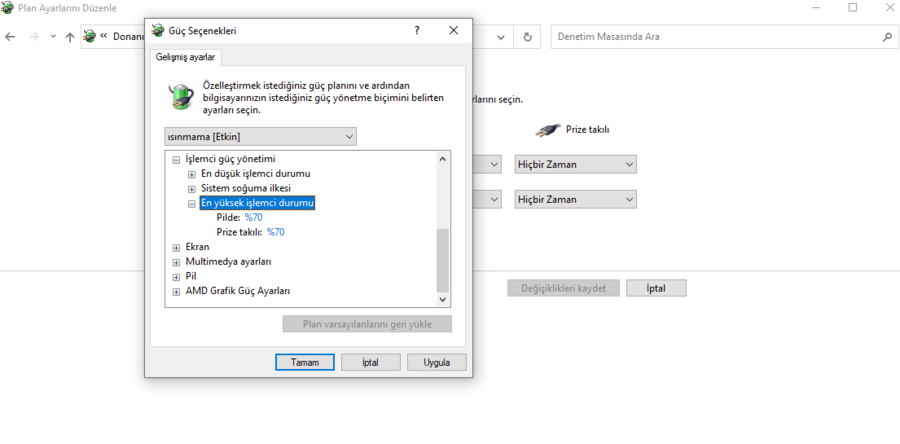The image size is (900, 444).
Task: Click the Uygula button
Action: pos(437,363)
